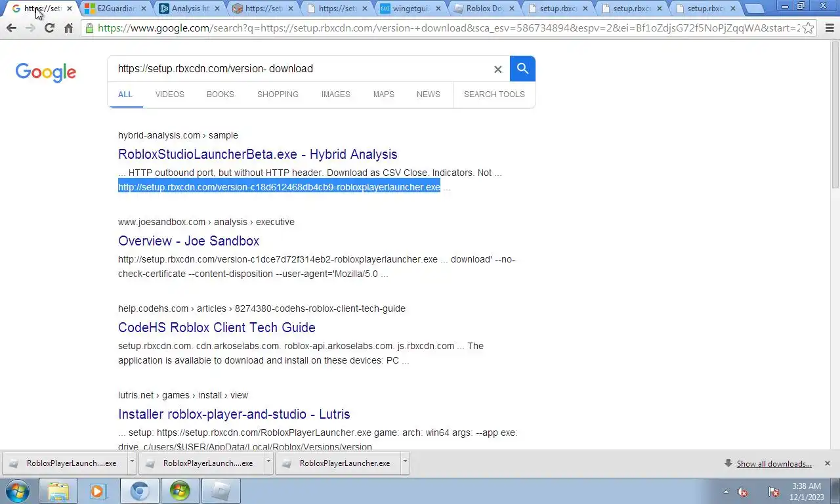
Task: Select the ALL search filter
Action: (125, 94)
